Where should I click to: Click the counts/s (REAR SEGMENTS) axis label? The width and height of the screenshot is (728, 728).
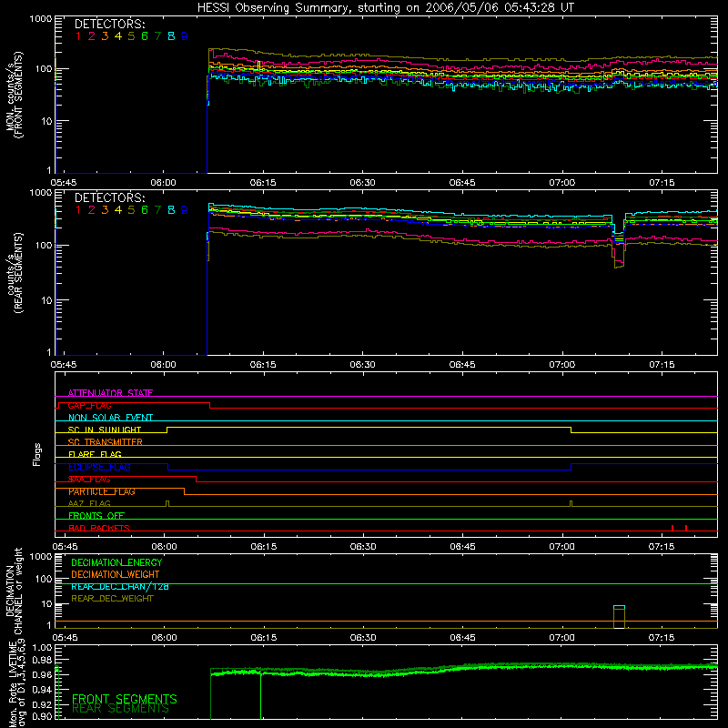[x=14, y=273]
